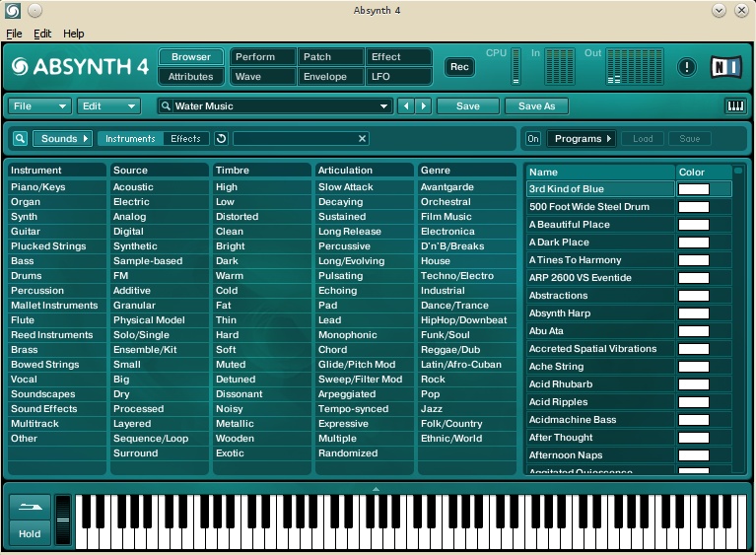Viewport: 756px width, 555px height.
Task: Open the File dropdown in toolbar
Action: [39, 106]
